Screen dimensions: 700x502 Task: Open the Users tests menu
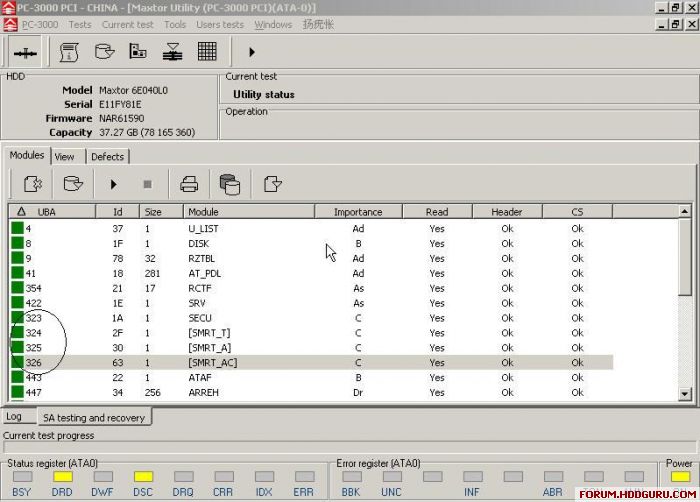coord(220,25)
